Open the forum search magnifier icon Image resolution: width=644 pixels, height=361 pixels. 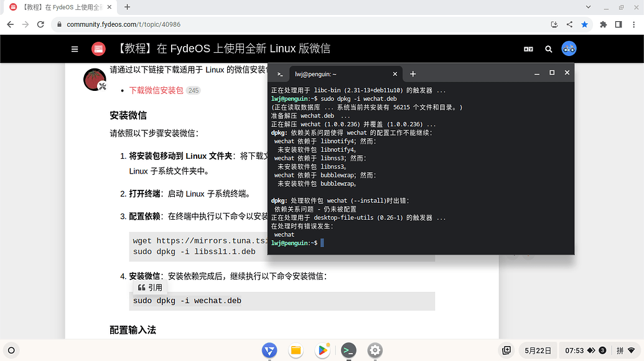548,49
